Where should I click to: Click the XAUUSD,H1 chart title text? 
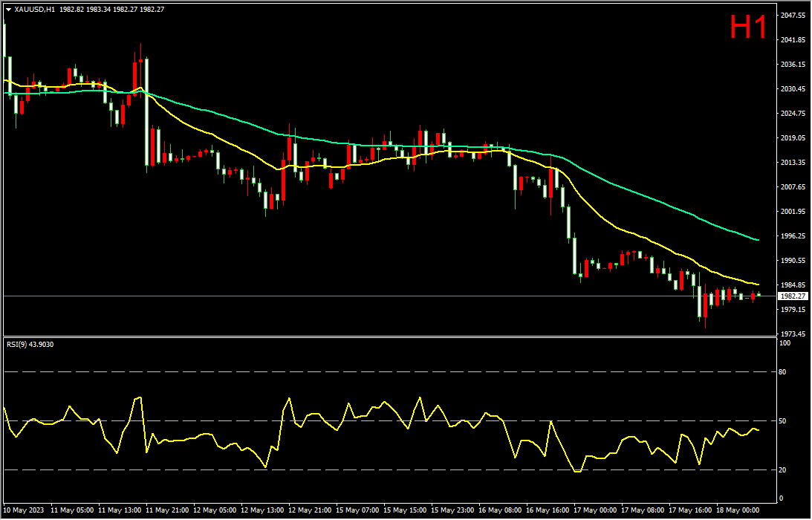point(33,9)
